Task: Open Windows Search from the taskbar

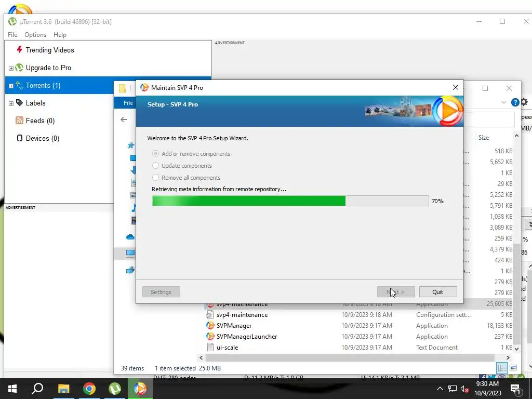Action: [37, 389]
